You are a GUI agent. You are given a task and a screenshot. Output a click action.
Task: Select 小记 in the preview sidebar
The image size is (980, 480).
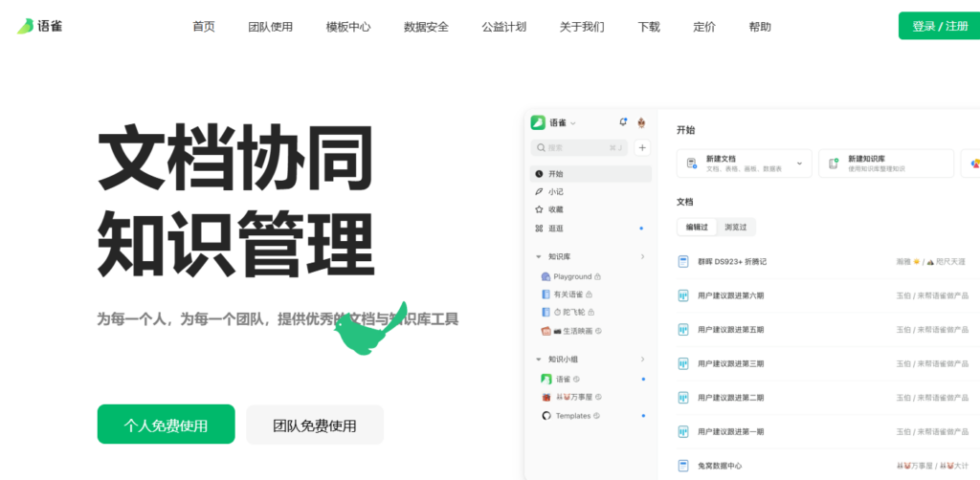pyautogui.click(x=590, y=191)
